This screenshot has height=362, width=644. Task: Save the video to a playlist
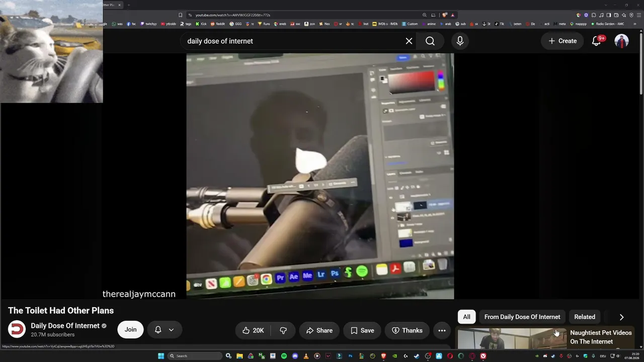point(362,330)
